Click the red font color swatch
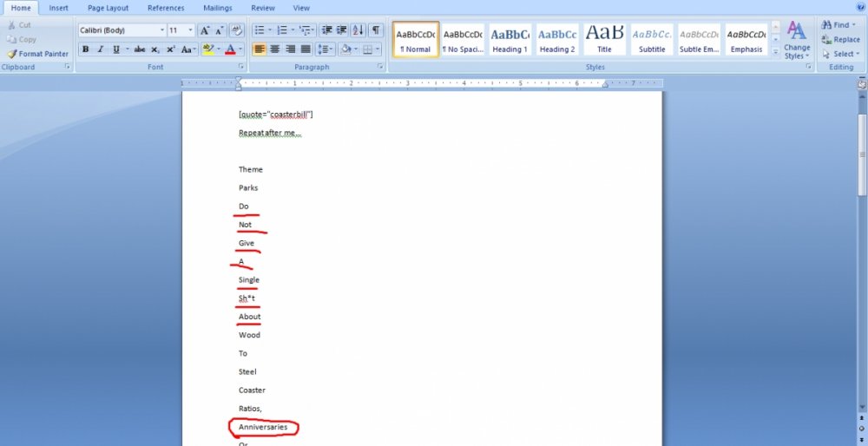This screenshot has width=868, height=446. [x=229, y=49]
